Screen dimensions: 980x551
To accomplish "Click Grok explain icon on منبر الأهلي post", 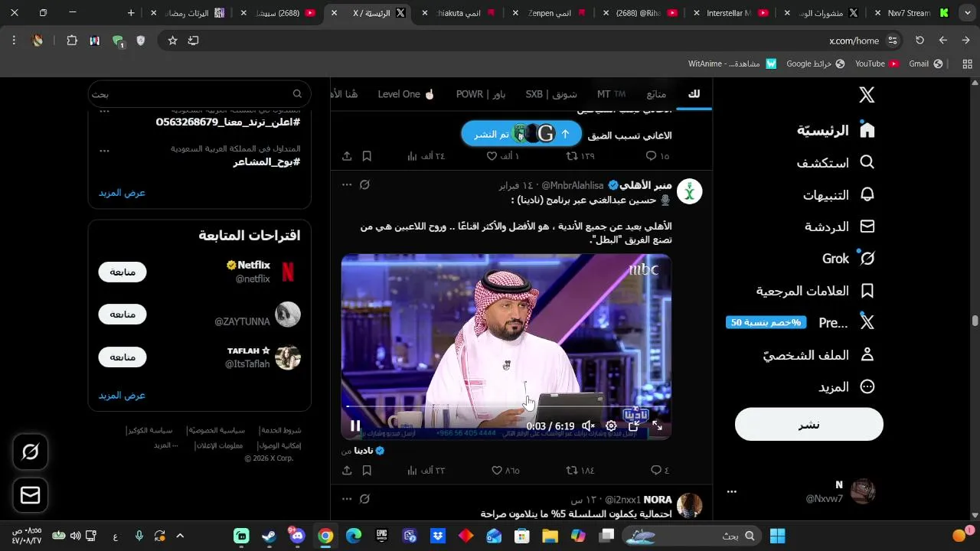I will pyautogui.click(x=365, y=185).
